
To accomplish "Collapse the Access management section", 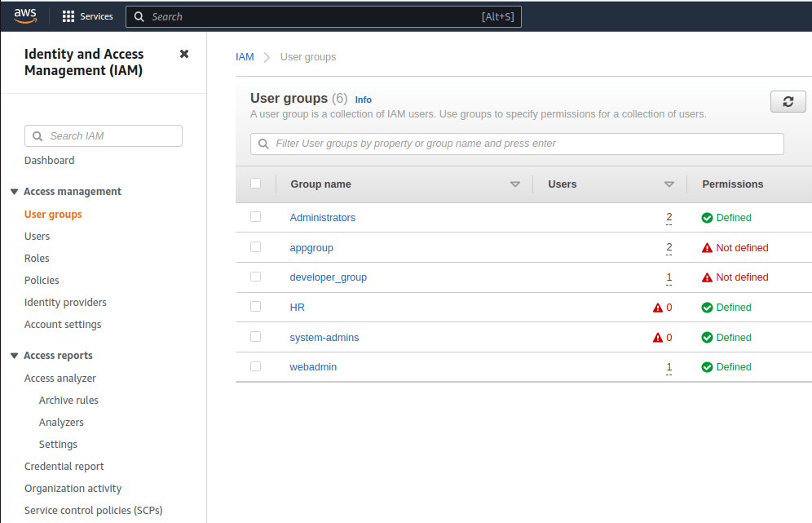I will point(14,192).
